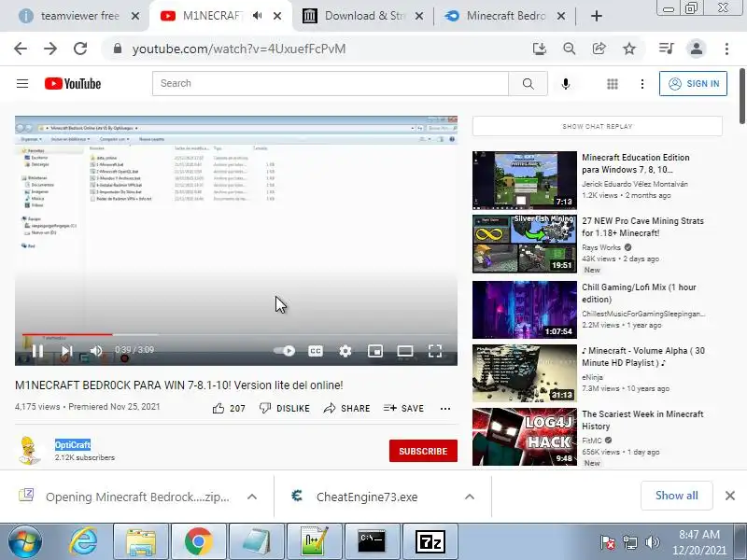
Task: Open the Windows Start menu
Action: pyautogui.click(x=25, y=541)
